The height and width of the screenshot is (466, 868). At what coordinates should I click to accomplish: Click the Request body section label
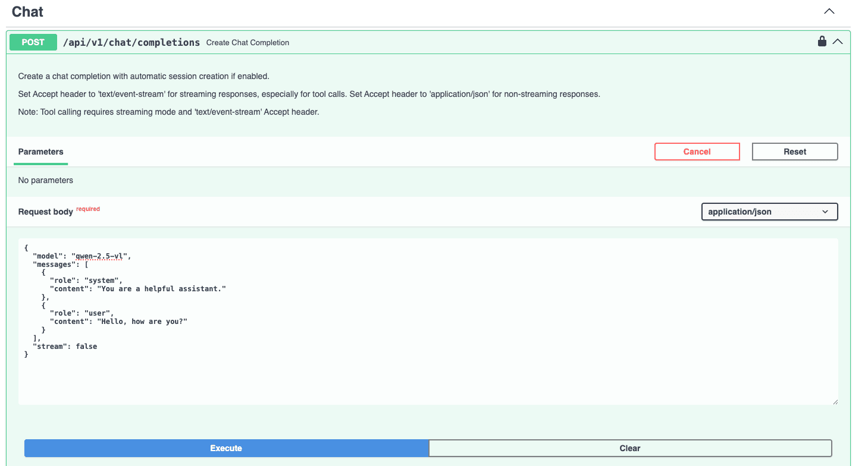pos(46,212)
